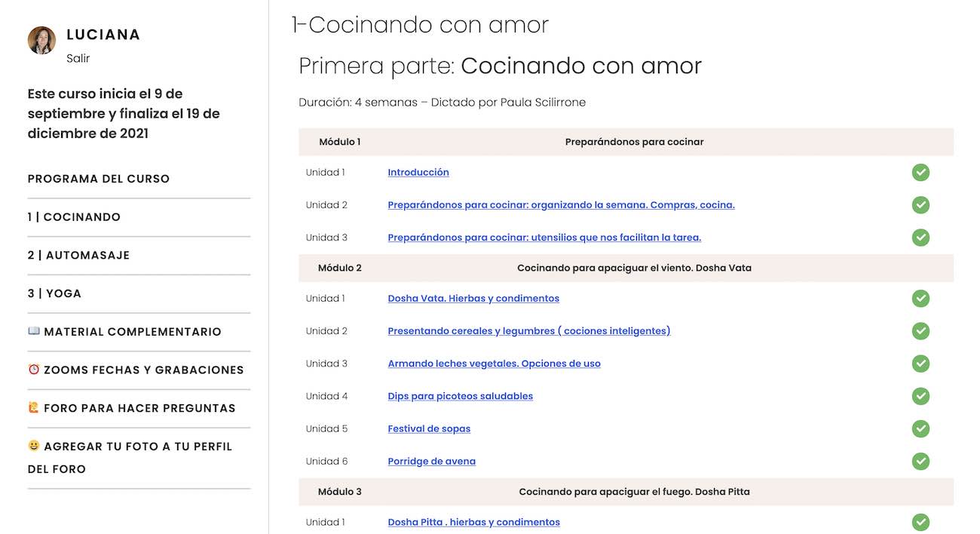The width and height of the screenshot is (980, 534).
Task: Click the green checkmark for Introducción
Action: click(x=920, y=173)
